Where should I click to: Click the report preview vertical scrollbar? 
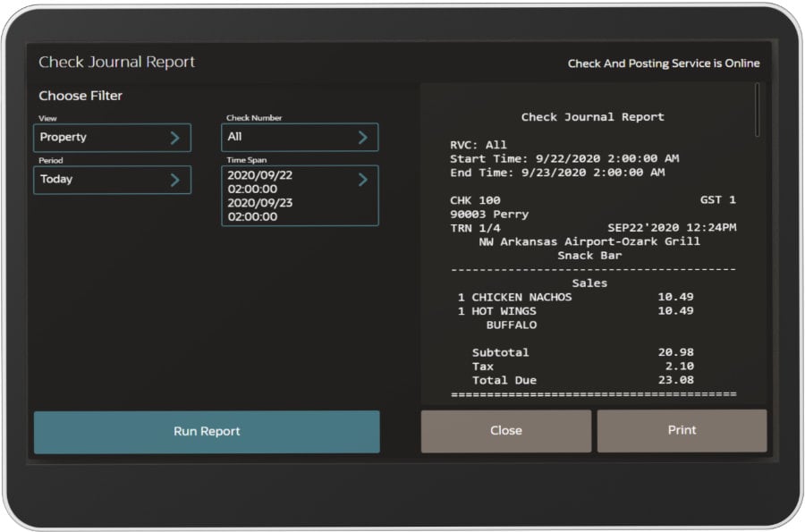(x=758, y=110)
